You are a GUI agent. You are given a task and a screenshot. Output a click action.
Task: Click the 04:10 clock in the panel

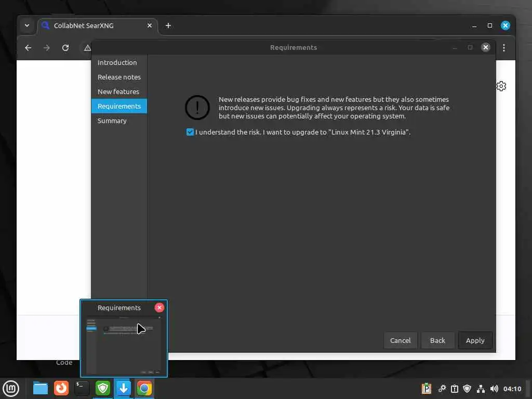click(512, 389)
